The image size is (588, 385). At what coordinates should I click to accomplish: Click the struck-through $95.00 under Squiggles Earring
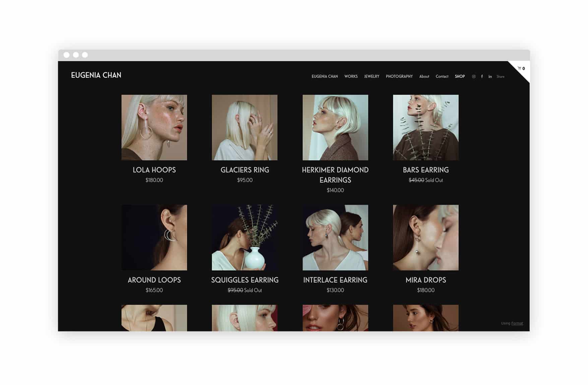coord(235,290)
